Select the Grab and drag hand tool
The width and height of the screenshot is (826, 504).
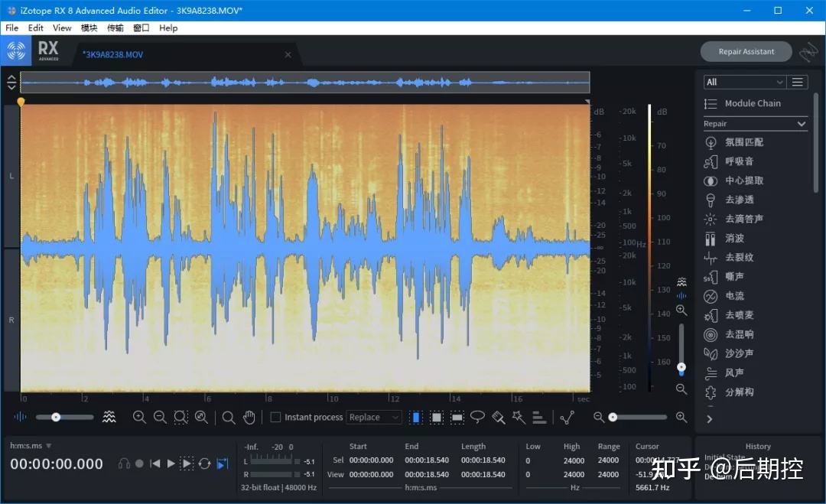coord(249,418)
